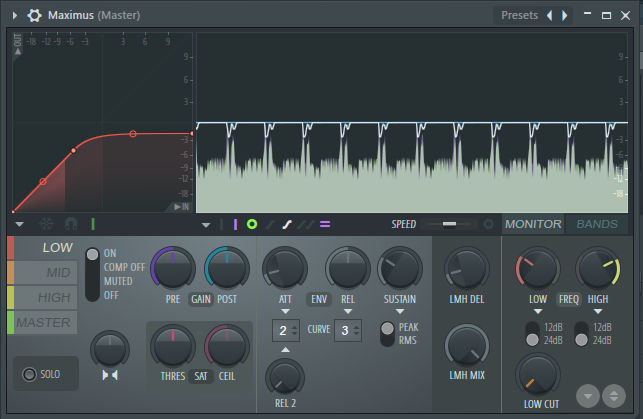Screen dimensions: 643x419
Task: Enable the SOLO button
Action: coord(46,374)
